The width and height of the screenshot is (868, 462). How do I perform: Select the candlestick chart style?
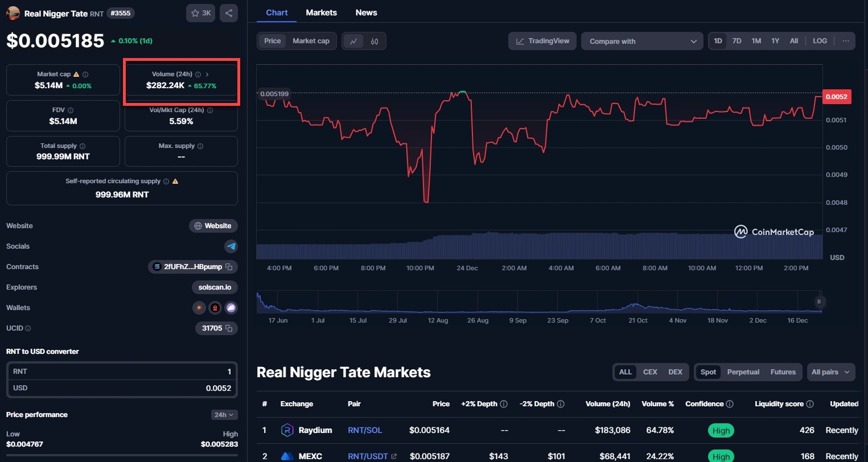(375, 42)
